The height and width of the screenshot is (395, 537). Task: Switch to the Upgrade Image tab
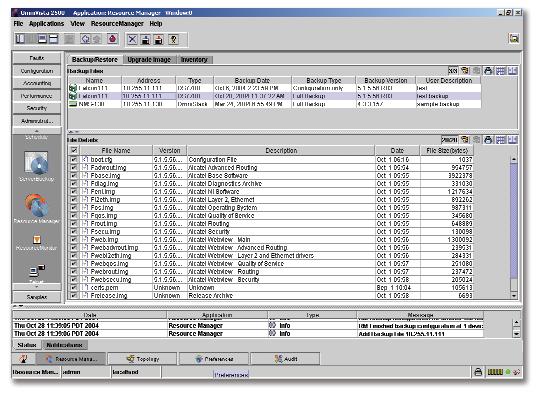(x=149, y=60)
